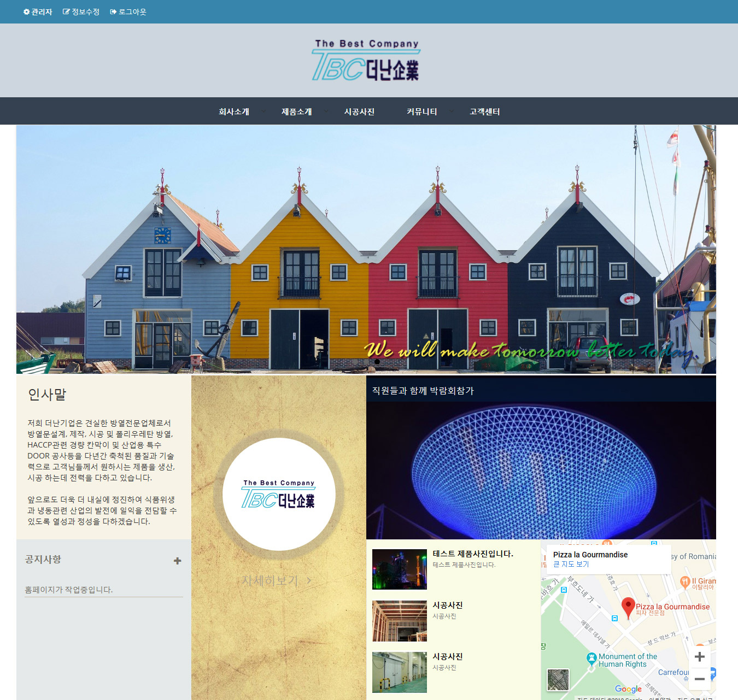Image resolution: width=738 pixels, height=700 pixels.
Task: Zoom in on the Google map
Action: (x=699, y=657)
